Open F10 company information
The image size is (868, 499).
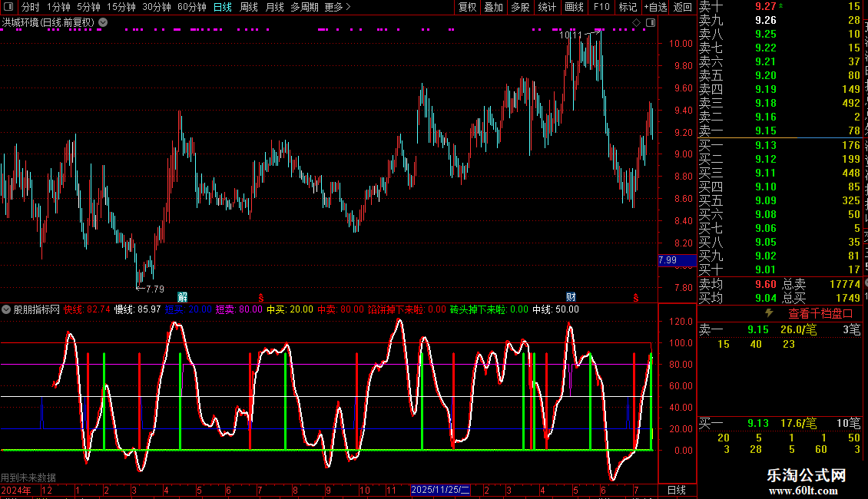tap(601, 7)
